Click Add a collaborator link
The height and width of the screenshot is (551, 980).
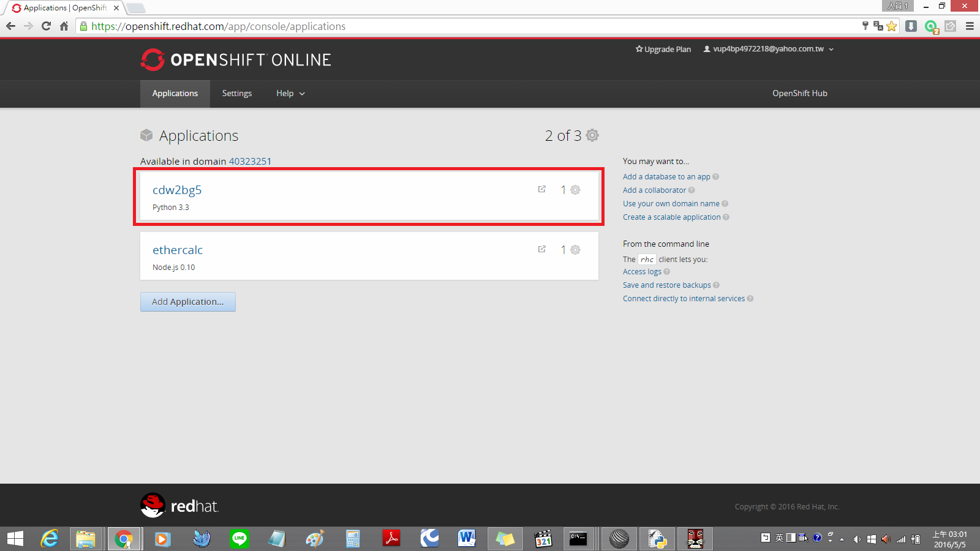[654, 190]
